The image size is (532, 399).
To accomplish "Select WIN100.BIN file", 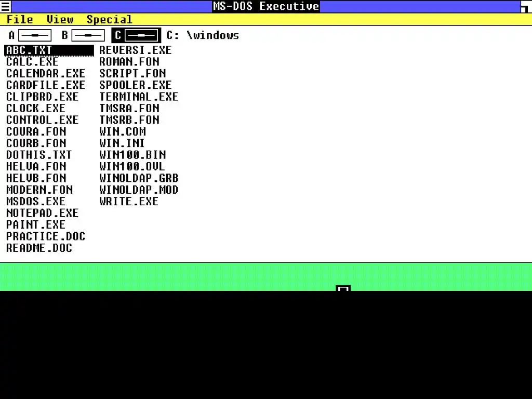I will 132,155.
